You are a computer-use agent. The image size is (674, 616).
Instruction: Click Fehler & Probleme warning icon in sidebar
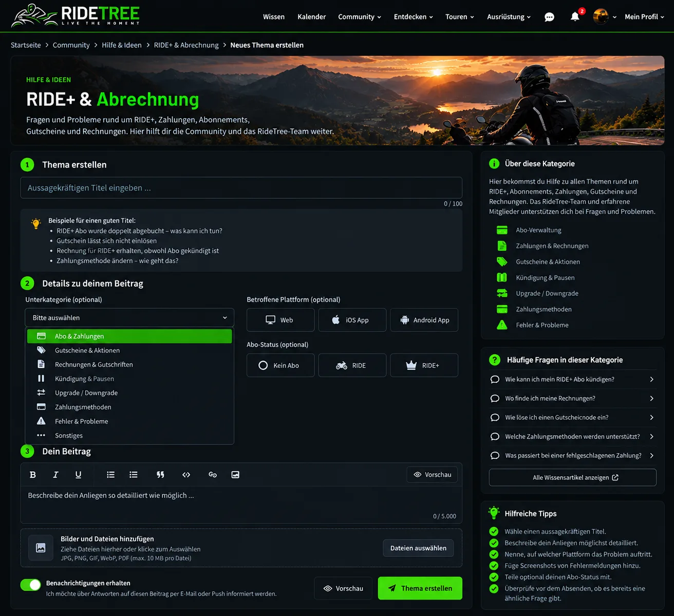502,325
